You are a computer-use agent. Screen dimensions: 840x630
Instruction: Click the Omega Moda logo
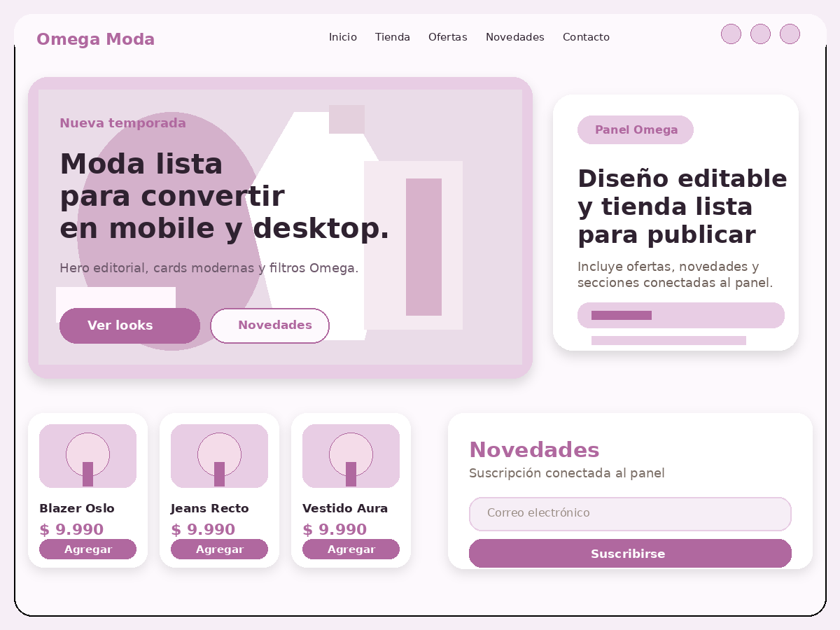[95, 39]
